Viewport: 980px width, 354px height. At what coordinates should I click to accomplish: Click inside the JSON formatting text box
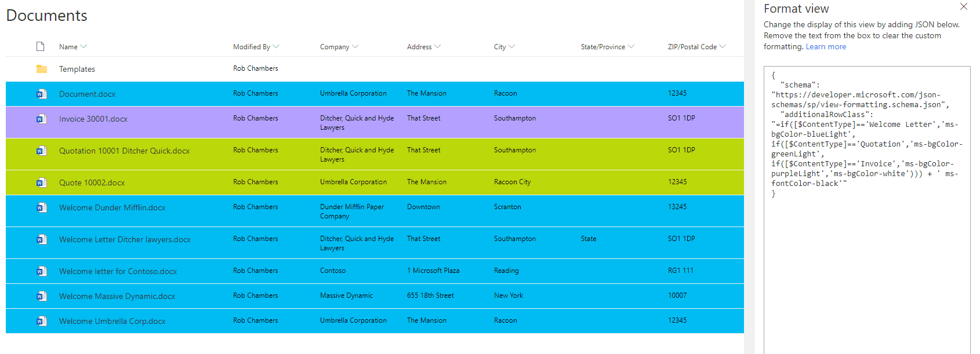[x=867, y=210]
